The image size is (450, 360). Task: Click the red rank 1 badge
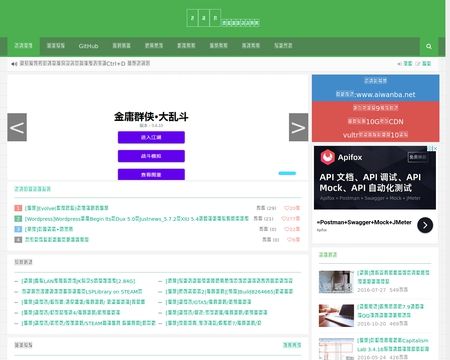point(18,208)
